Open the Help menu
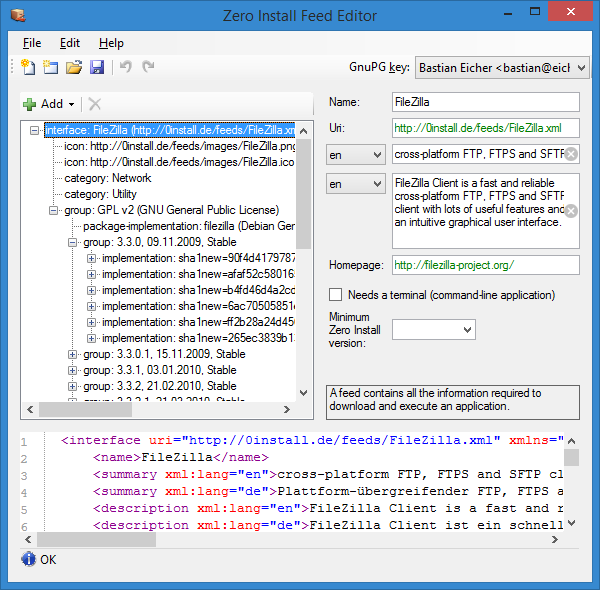 tap(111, 43)
